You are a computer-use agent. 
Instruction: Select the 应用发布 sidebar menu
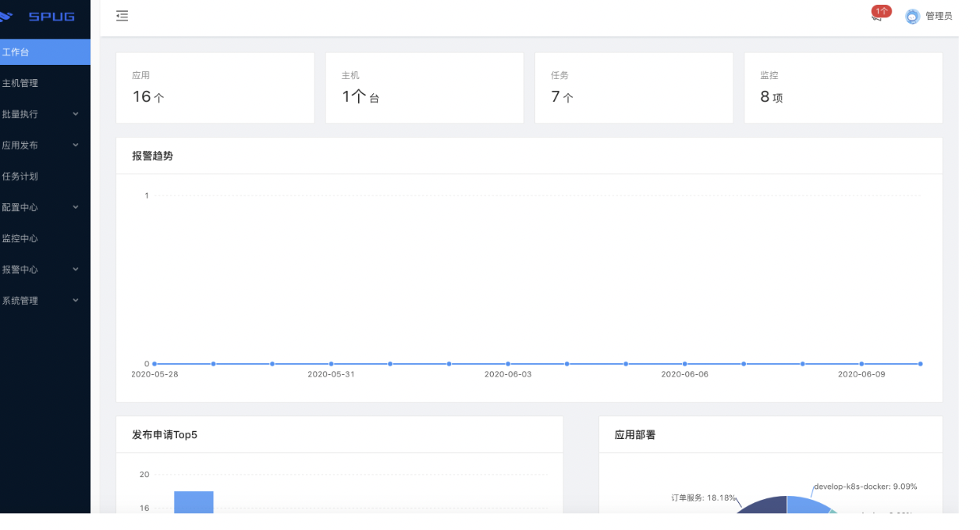pyautogui.click(x=45, y=146)
